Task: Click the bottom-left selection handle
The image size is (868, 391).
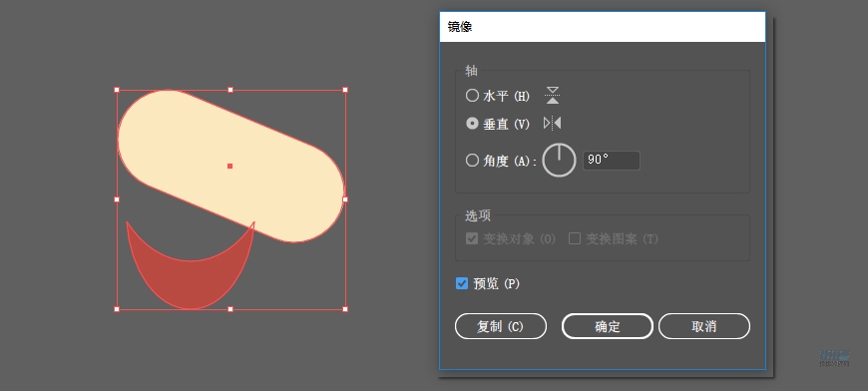Action: coord(117,309)
